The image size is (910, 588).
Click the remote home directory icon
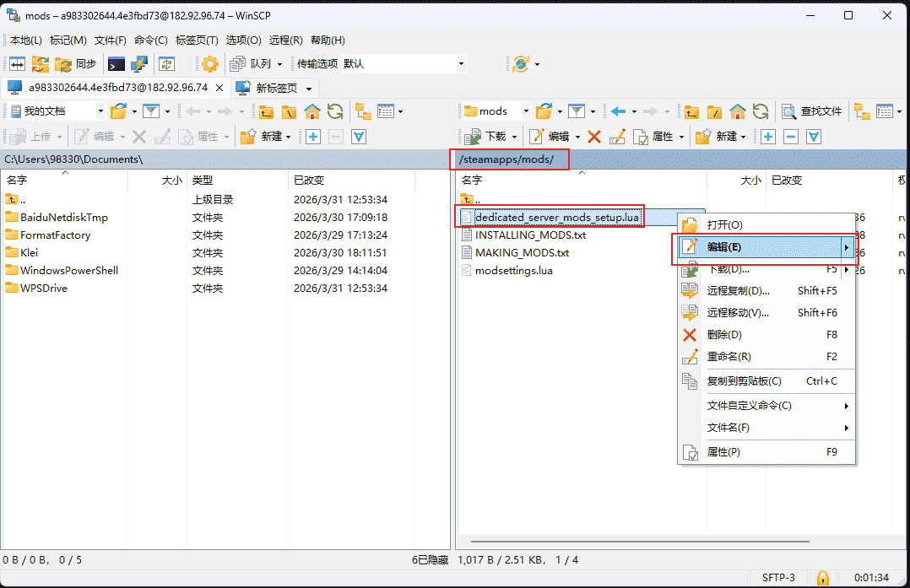pyautogui.click(x=738, y=111)
